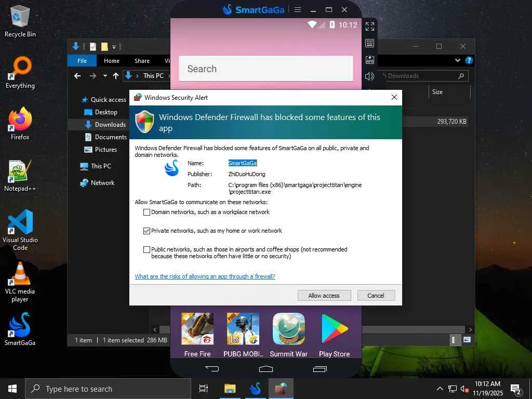
Task: Open Visual Studio Code desktop shortcut
Action: [x=20, y=230]
